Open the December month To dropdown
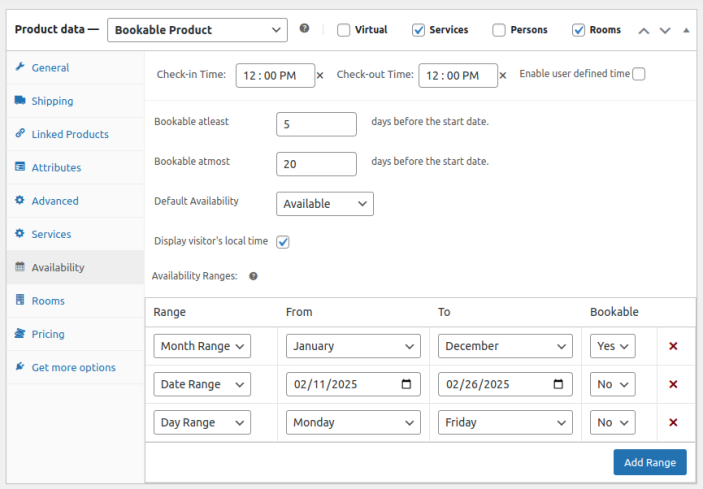Viewport: 703px width, 489px height. (505, 346)
